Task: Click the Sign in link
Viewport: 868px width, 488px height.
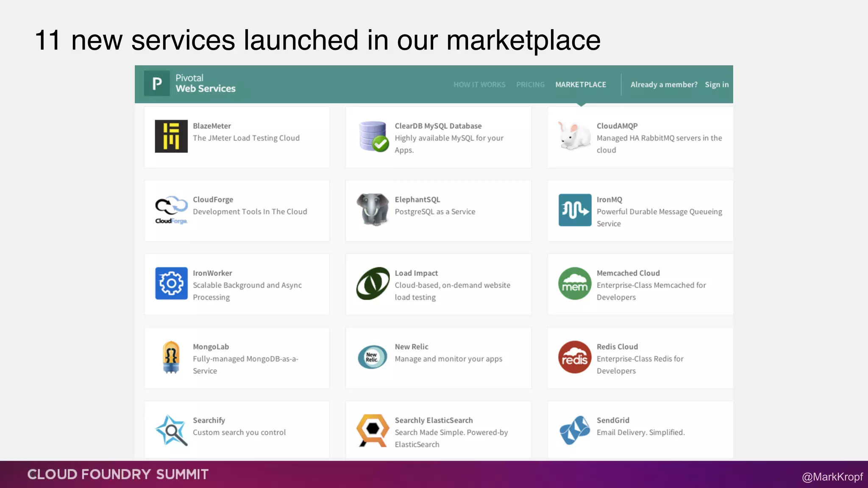Action: point(717,85)
